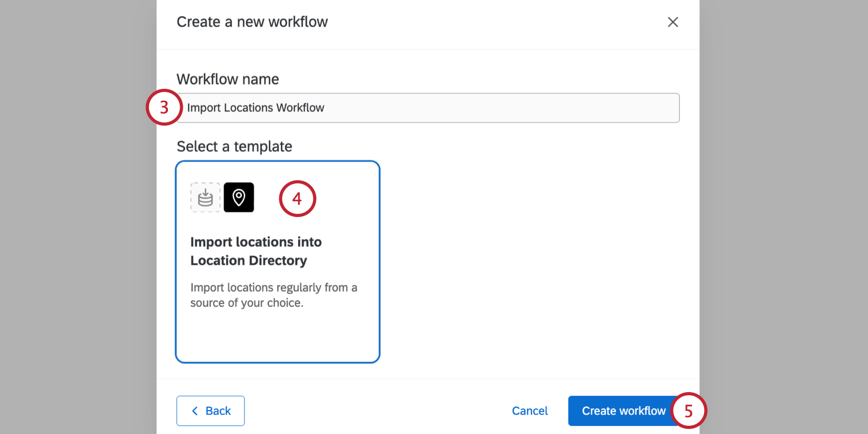Cancel the workflow creation
Screen dimensions: 868x434
(529, 411)
